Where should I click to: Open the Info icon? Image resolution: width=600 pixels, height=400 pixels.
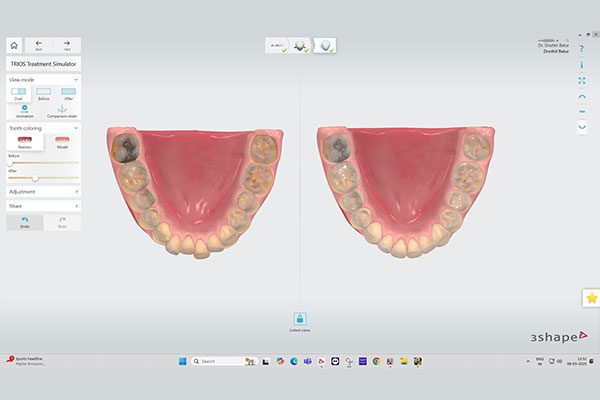coord(582,65)
